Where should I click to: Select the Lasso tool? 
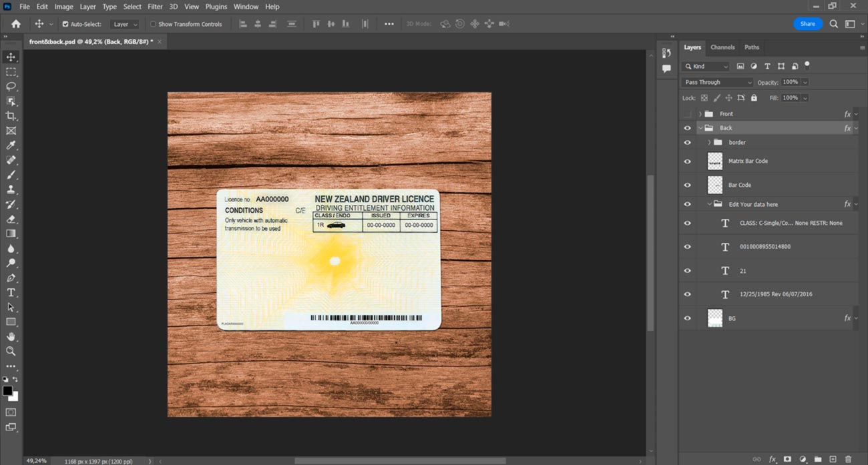tap(11, 87)
